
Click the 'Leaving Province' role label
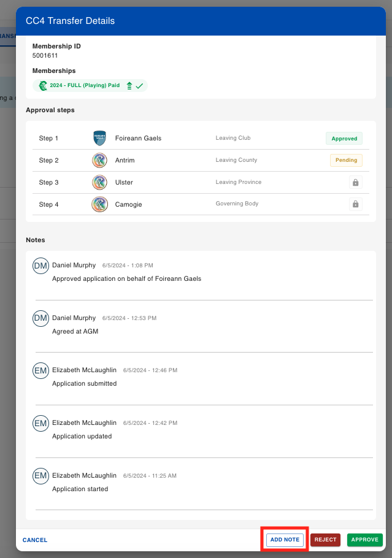239,182
